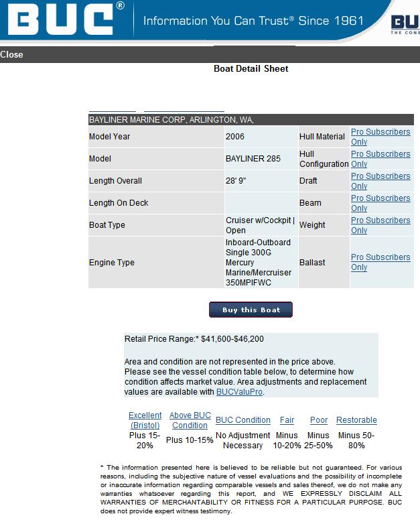Click the disclaimer paragraph about warranties

[251, 489]
